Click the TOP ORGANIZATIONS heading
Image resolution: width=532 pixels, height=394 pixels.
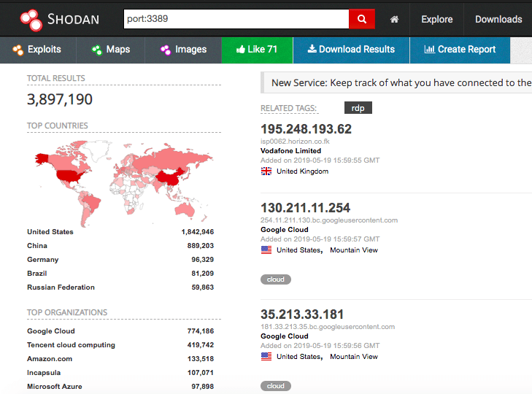pos(67,312)
